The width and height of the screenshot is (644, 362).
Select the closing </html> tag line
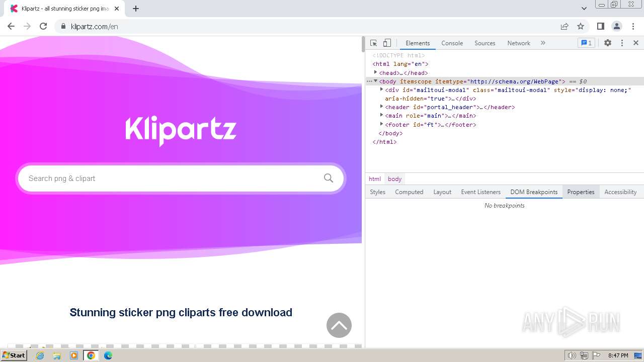tap(384, 142)
